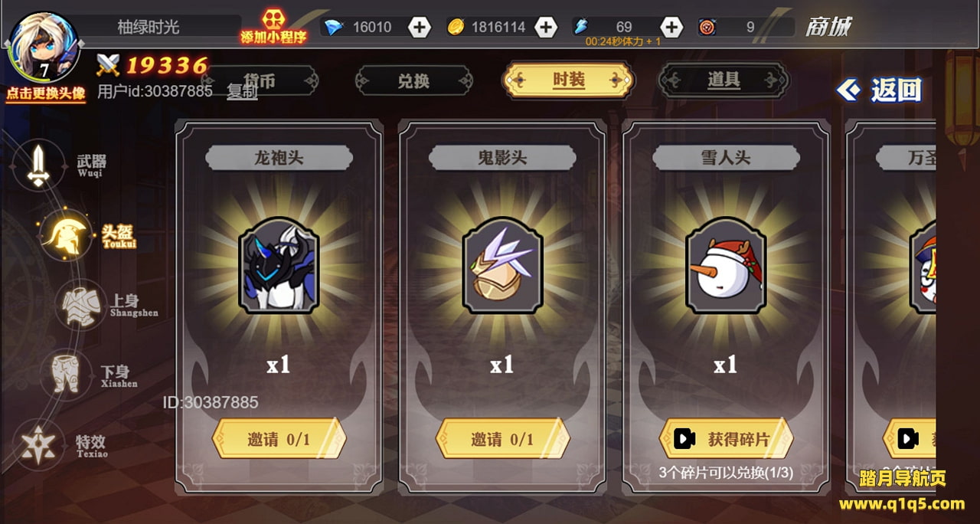This screenshot has height=524, width=980.
Task: Select the 雪人头 snowman head thumbnail
Action: click(x=726, y=265)
